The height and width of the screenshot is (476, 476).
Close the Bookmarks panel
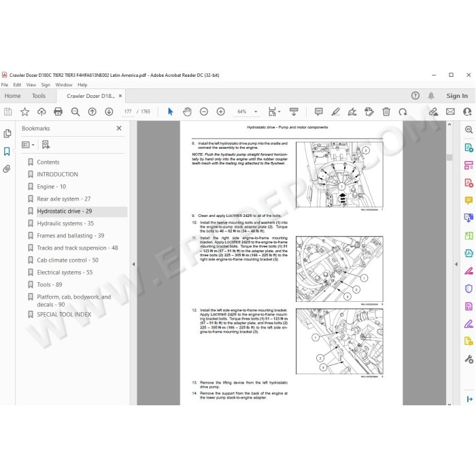click(119, 128)
